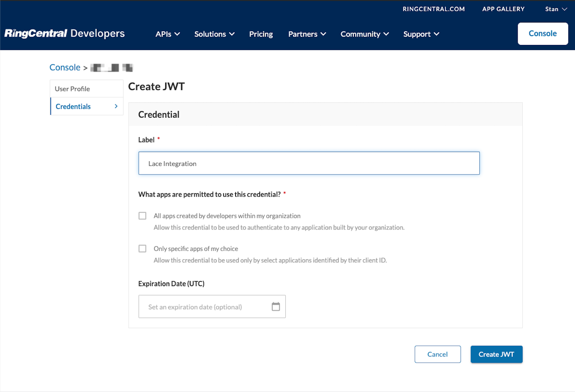Expand the APIs dropdown menu
Viewport: 575px width, 392px height.
coord(168,34)
